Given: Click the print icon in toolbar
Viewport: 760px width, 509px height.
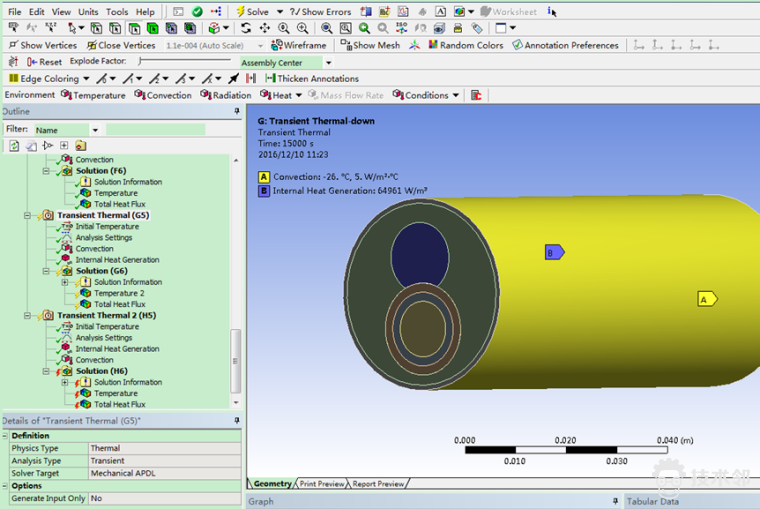Looking at the screenshot, I should pyautogui.click(x=458, y=28).
